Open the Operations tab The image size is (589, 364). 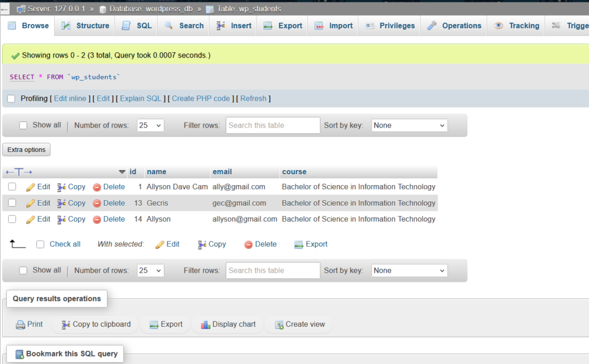[x=454, y=26]
